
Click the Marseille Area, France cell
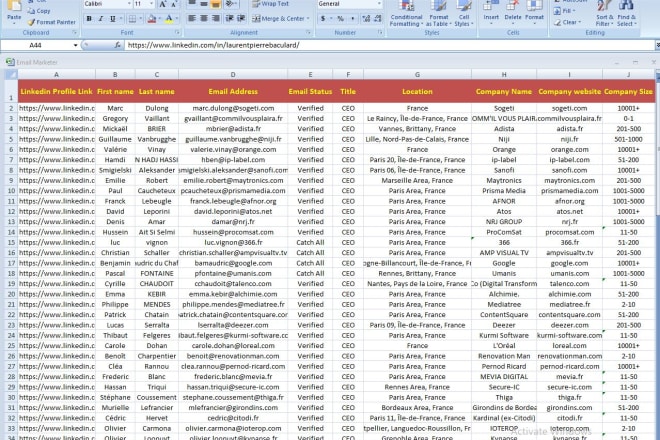tap(417, 181)
